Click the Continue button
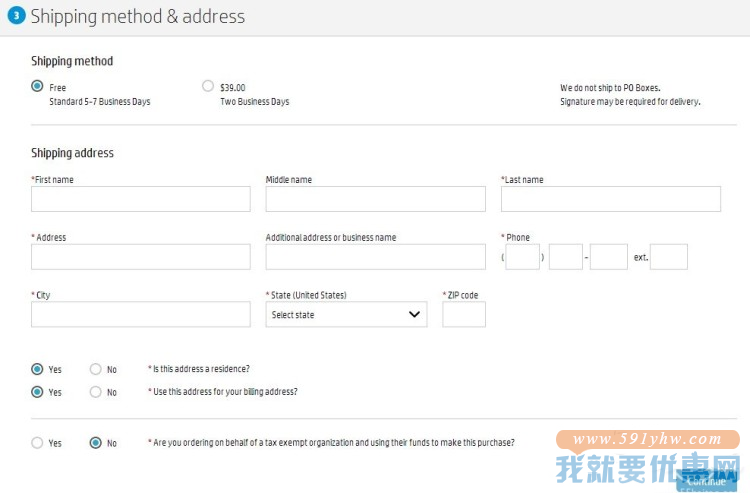This screenshot has height=493, width=755. (706, 481)
